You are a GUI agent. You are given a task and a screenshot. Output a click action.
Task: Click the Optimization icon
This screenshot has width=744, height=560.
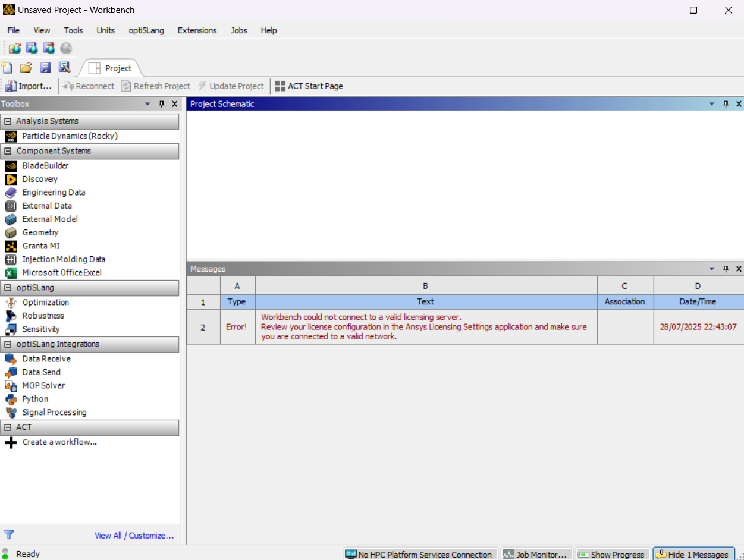11,303
